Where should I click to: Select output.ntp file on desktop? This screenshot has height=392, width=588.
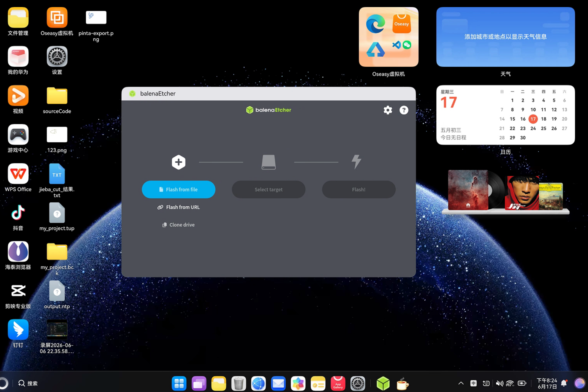coord(57,295)
